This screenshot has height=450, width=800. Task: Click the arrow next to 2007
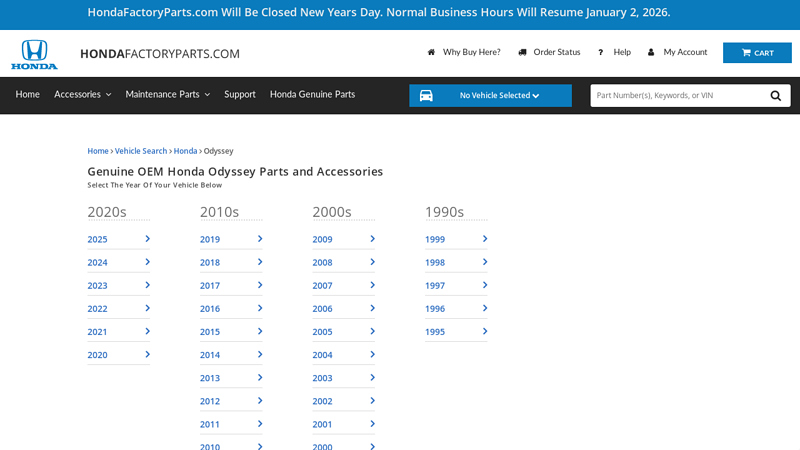[372, 285]
